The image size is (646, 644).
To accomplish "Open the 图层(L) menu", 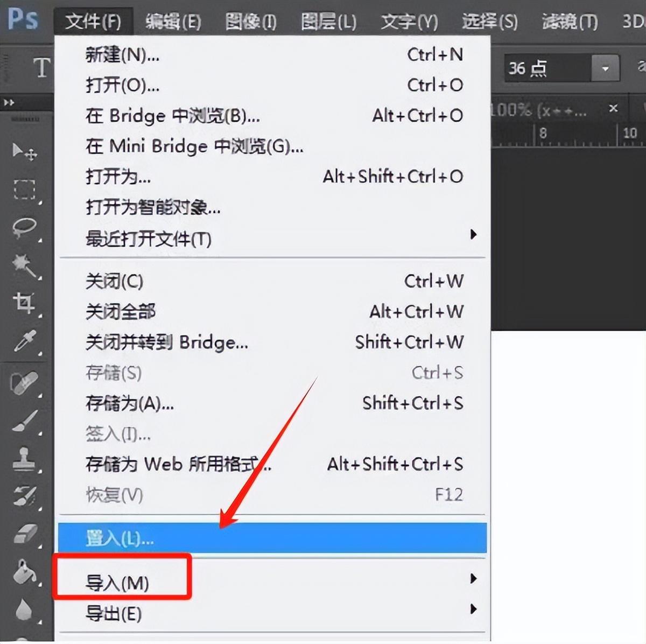I will (328, 22).
